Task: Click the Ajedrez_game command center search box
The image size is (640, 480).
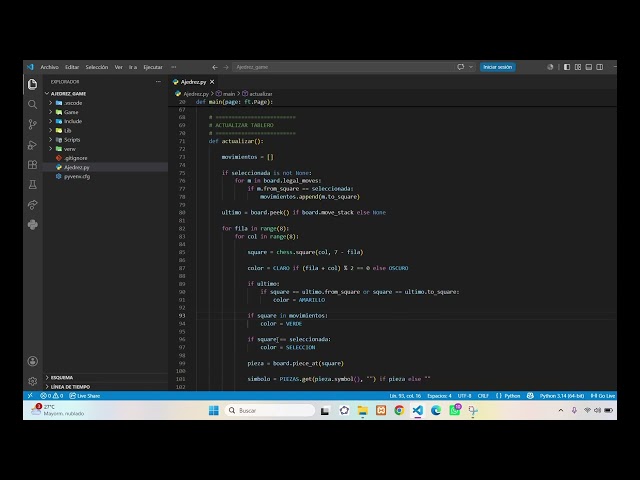Action: (343, 67)
